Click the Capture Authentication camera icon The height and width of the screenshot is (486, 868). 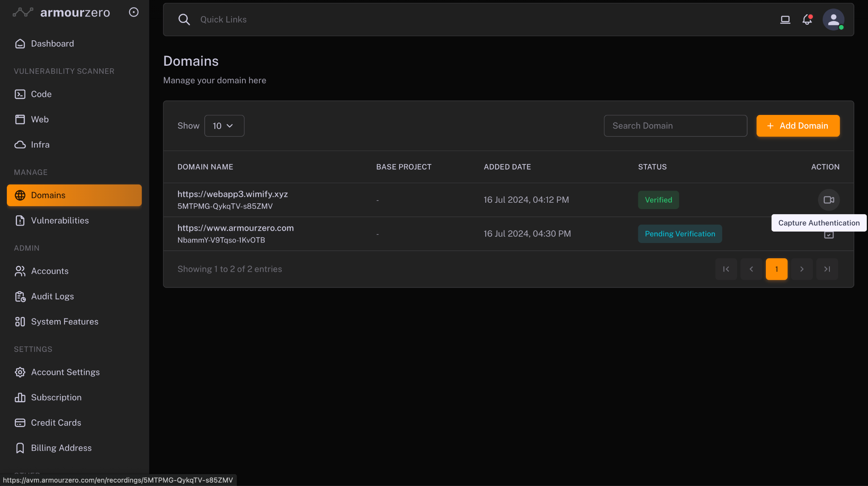click(829, 200)
